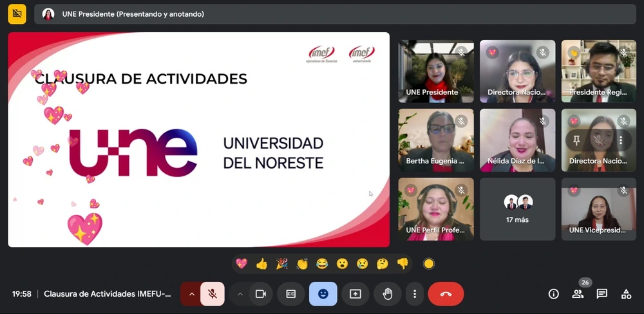Open the meeting details info icon
This screenshot has height=314, width=644.
[x=553, y=294]
